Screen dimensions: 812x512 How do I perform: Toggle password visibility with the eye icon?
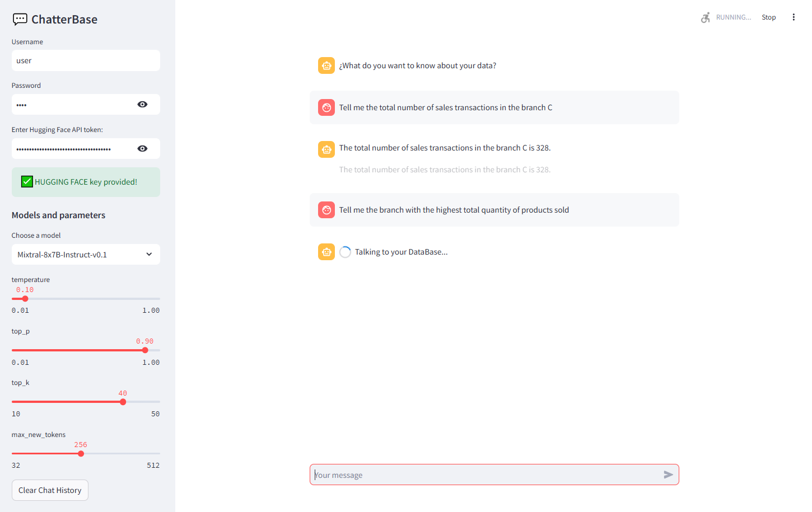(142, 104)
